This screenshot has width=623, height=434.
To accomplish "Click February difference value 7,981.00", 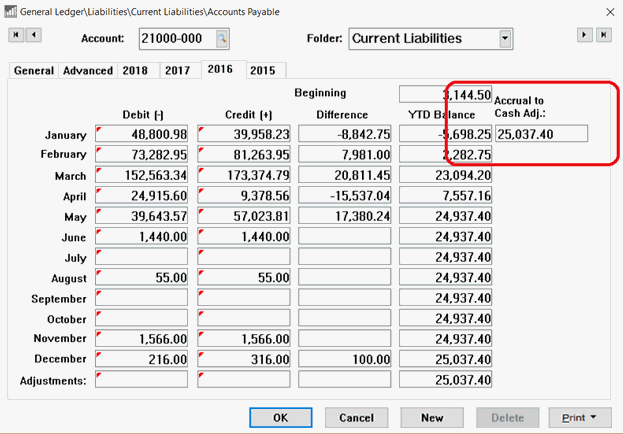I will click(345, 154).
